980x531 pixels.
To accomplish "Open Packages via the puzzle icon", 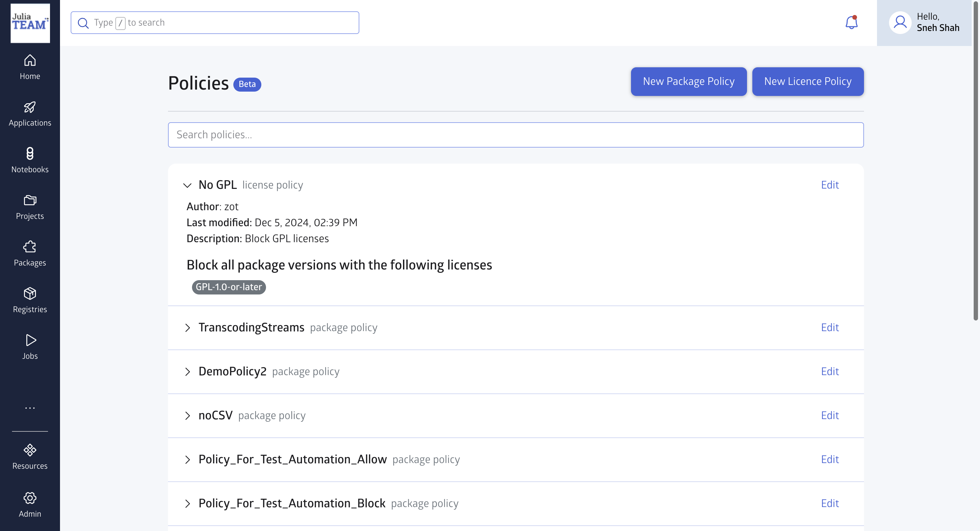I will point(30,247).
